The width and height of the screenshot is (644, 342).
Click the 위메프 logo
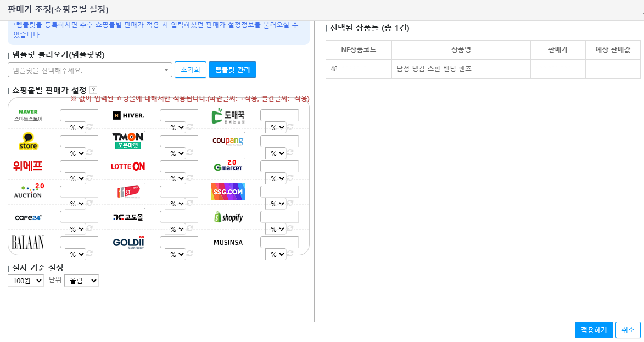point(28,166)
